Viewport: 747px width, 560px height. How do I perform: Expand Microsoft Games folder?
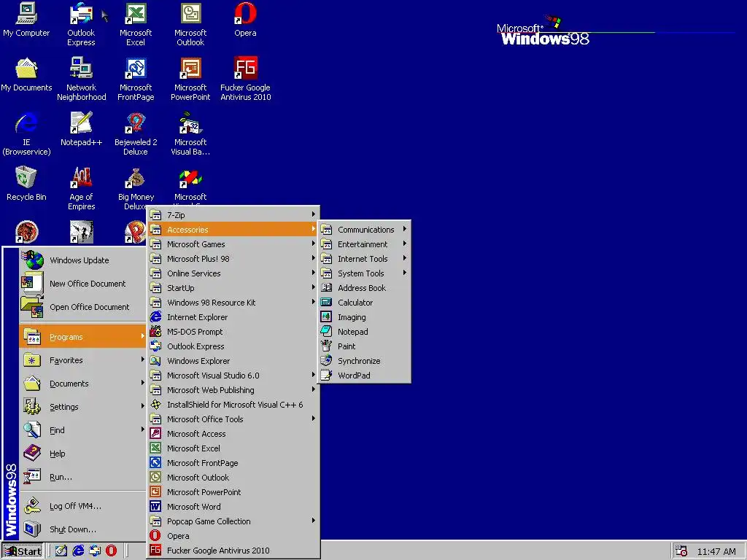(233, 244)
